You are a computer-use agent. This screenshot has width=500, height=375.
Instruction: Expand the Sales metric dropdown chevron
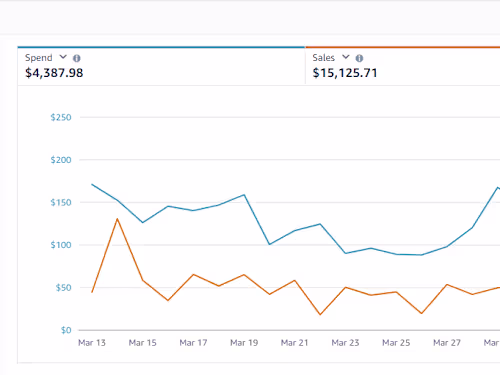click(x=346, y=57)
